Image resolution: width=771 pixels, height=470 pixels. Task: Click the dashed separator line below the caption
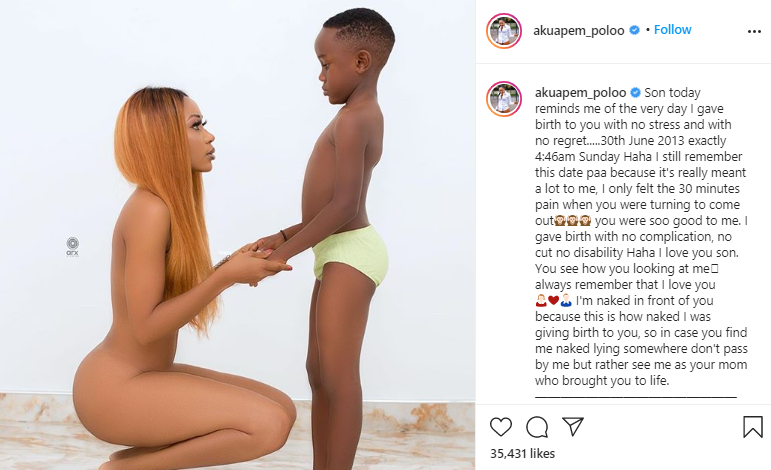[636, 396]
